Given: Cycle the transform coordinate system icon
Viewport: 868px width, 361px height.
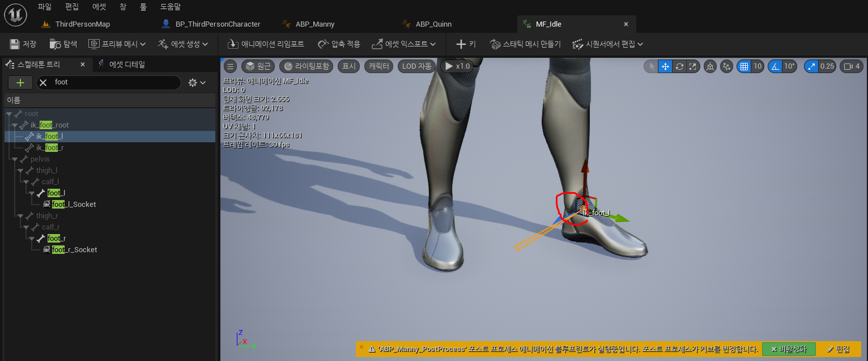Looking at the screenshot, I should pos(710,66).
